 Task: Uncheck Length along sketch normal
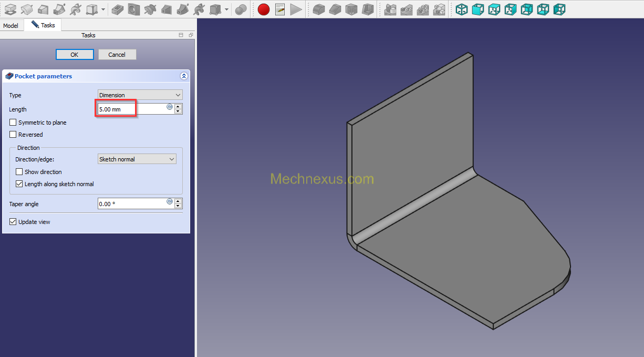pyautogui.click(x=19, y=184)
